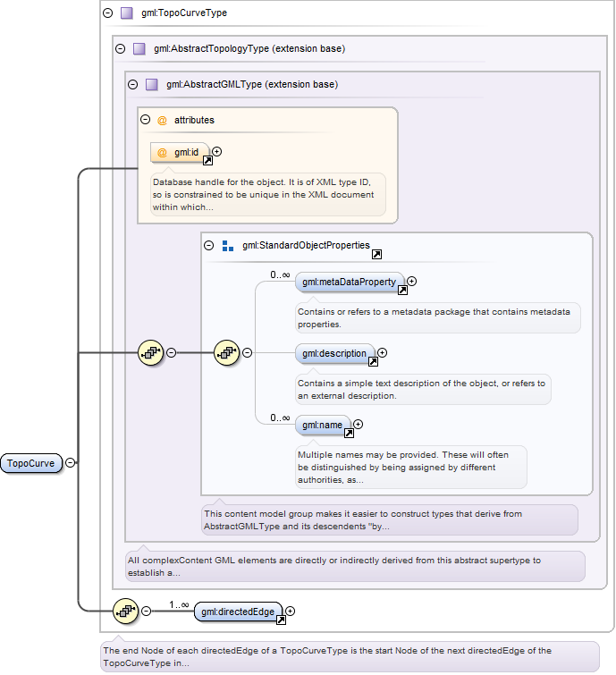The height and width of the screenshot is (675, 616).
Task: Click the blue group icon of StandardObjectProperties
Action: [228, 246]
